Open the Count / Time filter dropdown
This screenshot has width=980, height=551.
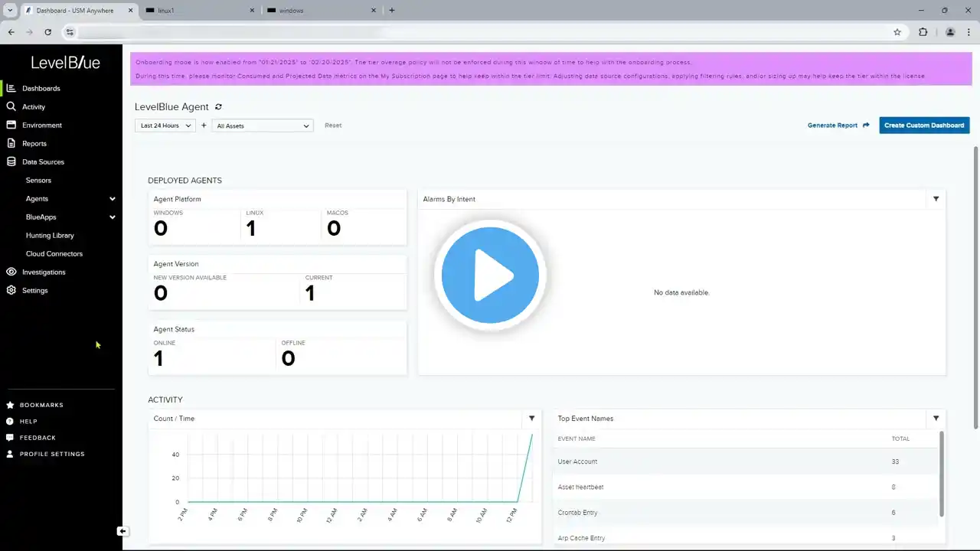click(531, 419)
